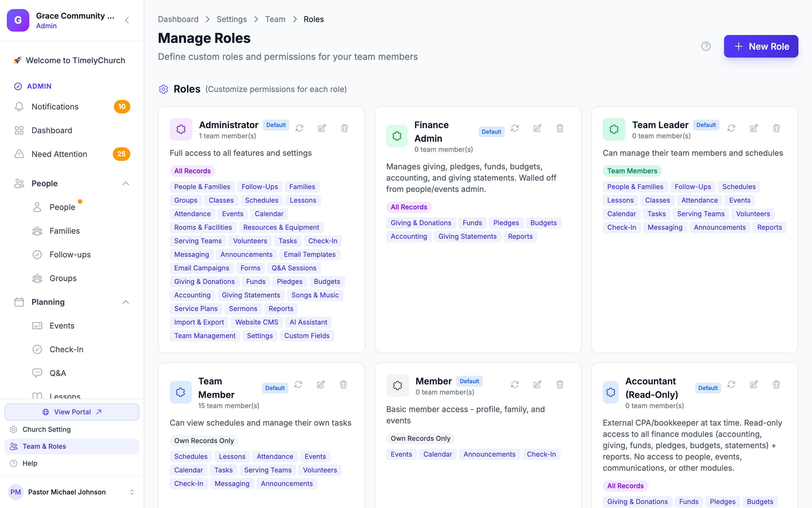This screenshot has width=812, height=508.
Task: Click the Own Records Only tag in Member
Action: [x=420, y=439]
